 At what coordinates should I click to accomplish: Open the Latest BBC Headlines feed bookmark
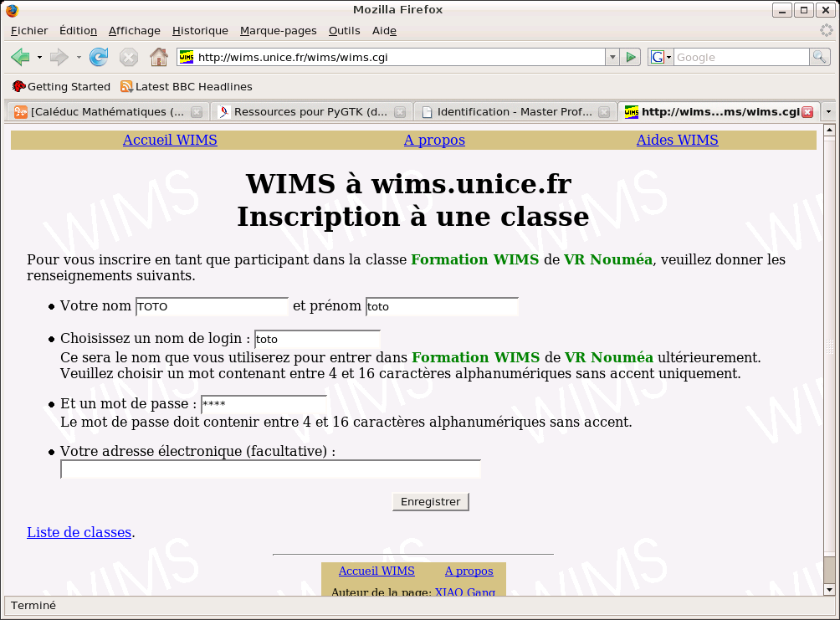click(187, 86)
